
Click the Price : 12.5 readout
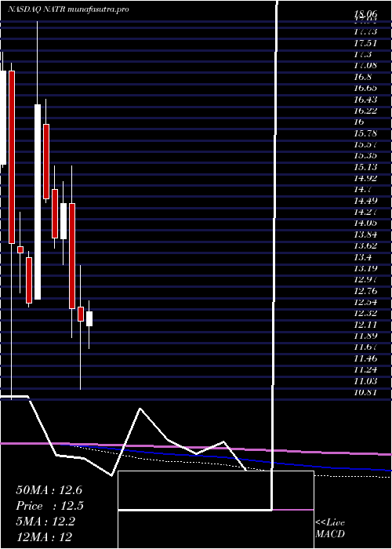tap(49, 506)
